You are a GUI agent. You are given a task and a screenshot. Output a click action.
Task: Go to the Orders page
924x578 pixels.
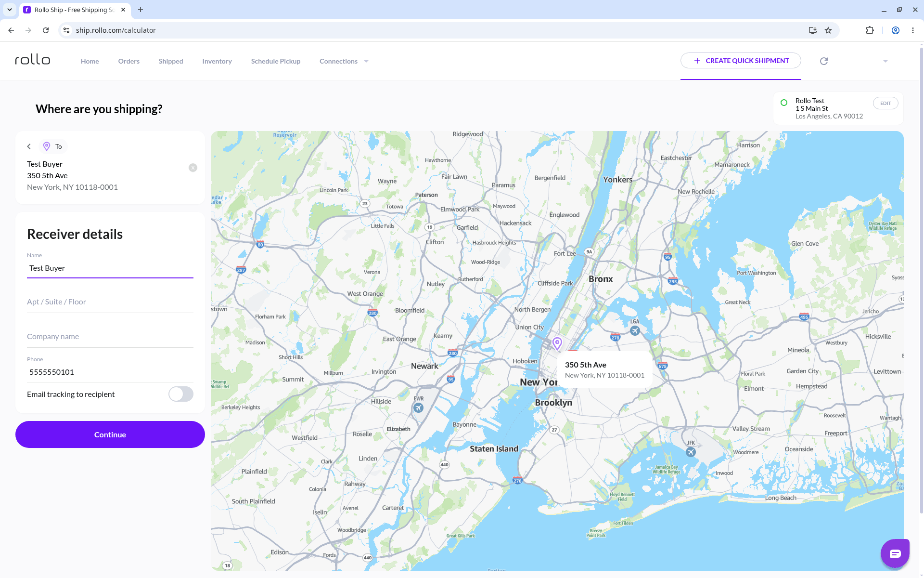click(129, 61)
